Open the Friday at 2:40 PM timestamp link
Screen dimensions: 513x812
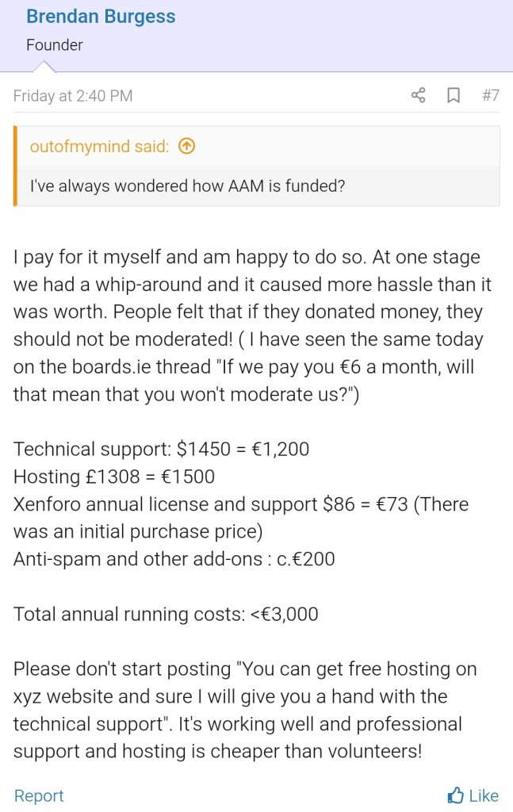73,96
